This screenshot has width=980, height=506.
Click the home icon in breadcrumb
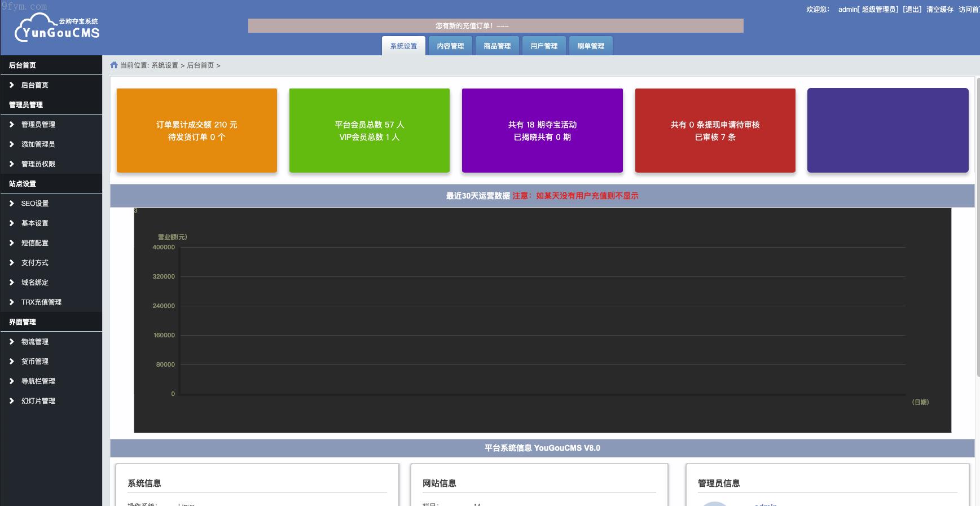[114, 65]
